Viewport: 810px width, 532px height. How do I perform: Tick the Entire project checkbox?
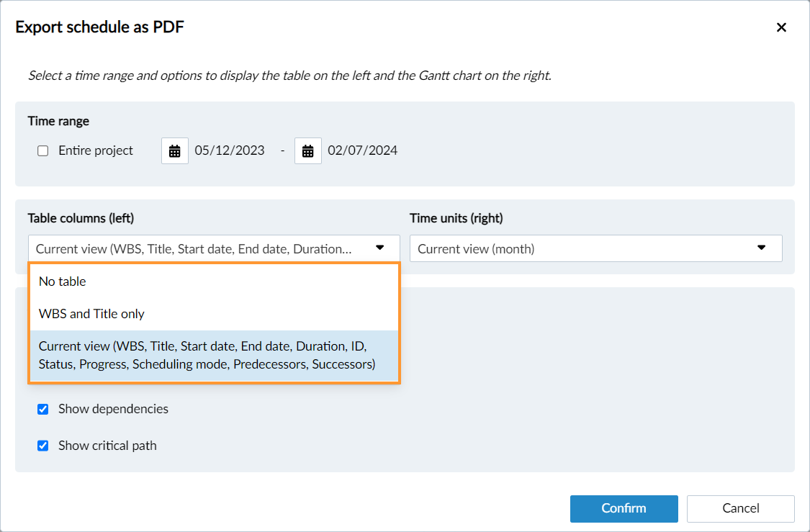click(x=43, y=151)
